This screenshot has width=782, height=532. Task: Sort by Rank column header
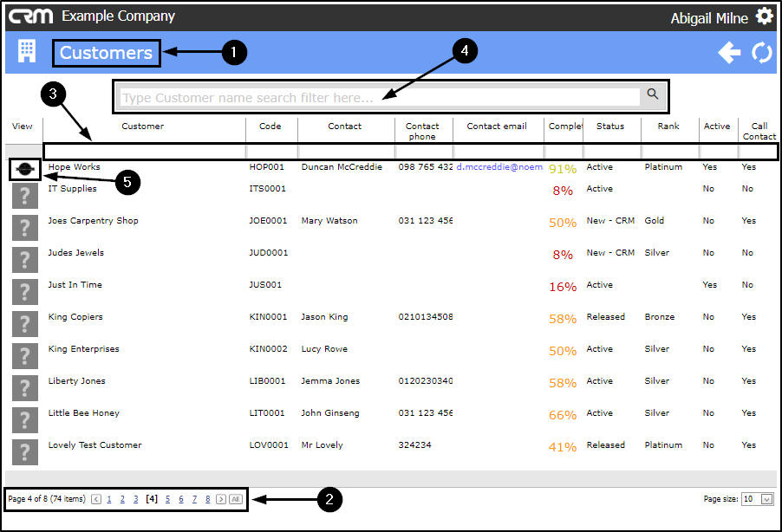pos(668,127)
